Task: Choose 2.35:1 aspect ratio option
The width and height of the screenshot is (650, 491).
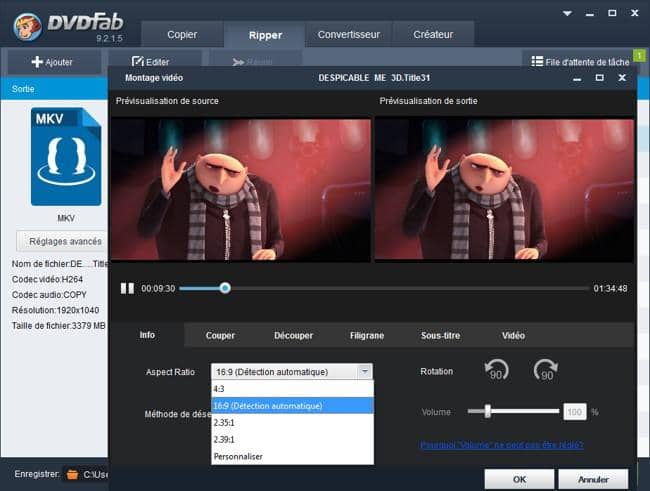Action: [292, 423]
